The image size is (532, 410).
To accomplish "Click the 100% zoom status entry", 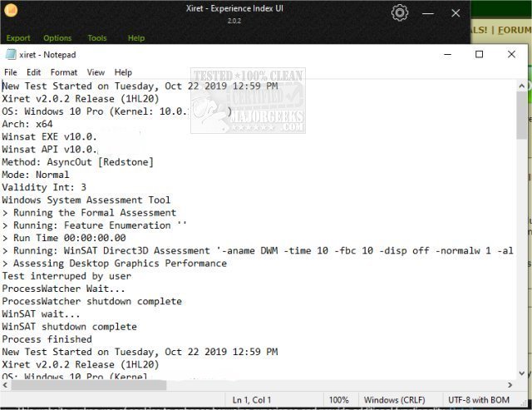I will (338, 400).
